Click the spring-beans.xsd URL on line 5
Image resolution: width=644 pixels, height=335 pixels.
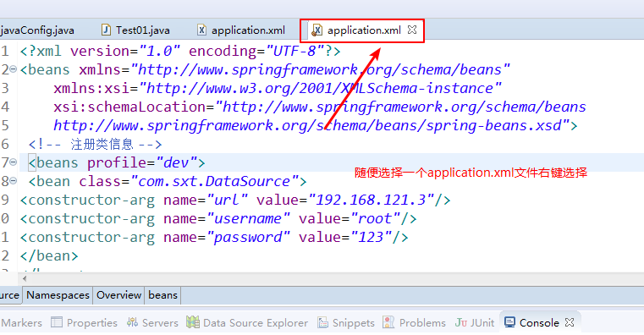311,125
